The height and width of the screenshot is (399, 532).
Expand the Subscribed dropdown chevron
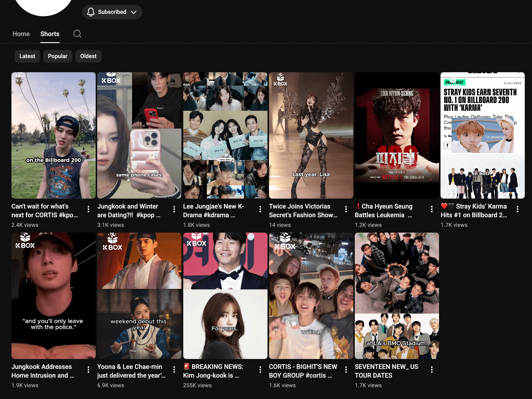click(x=134, y=12)
